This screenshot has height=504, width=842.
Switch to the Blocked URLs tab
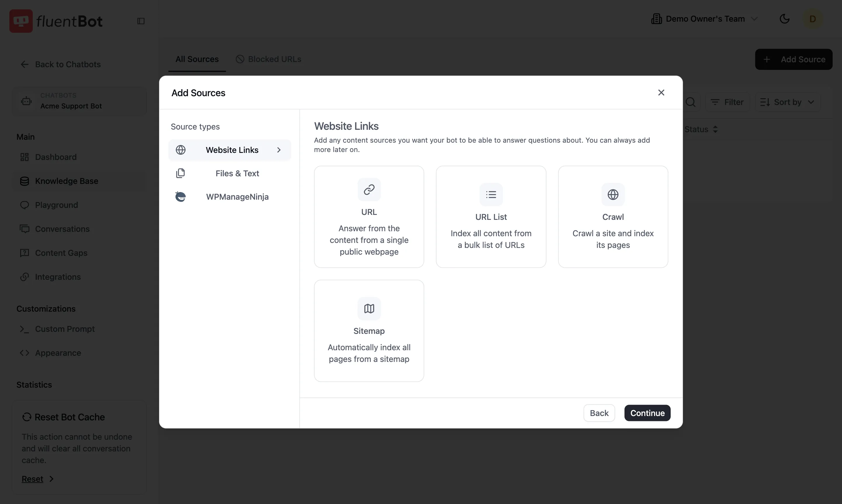(x=268, y=59)
